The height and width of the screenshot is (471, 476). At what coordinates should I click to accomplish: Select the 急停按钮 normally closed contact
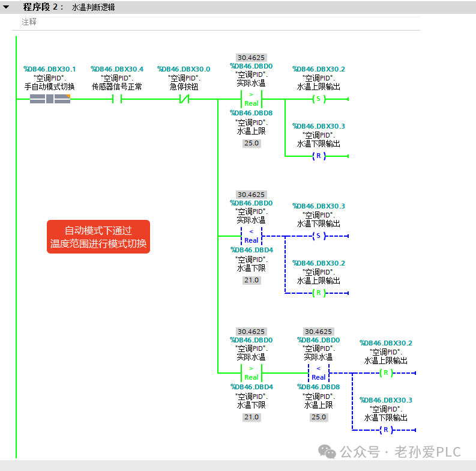[184, 99]
